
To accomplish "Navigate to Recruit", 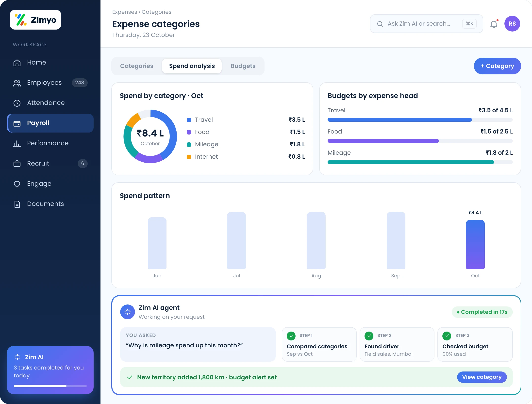I will click(x=50, y=164).
